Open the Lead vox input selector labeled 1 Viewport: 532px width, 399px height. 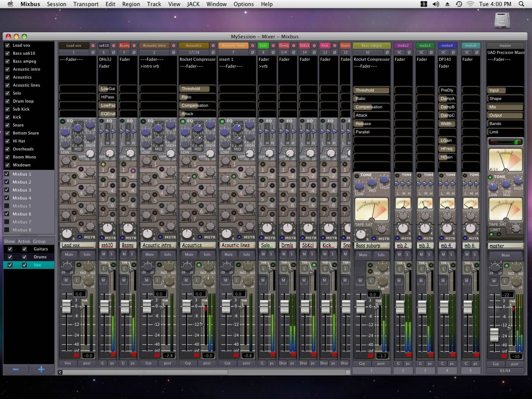(x=74, y=52)
